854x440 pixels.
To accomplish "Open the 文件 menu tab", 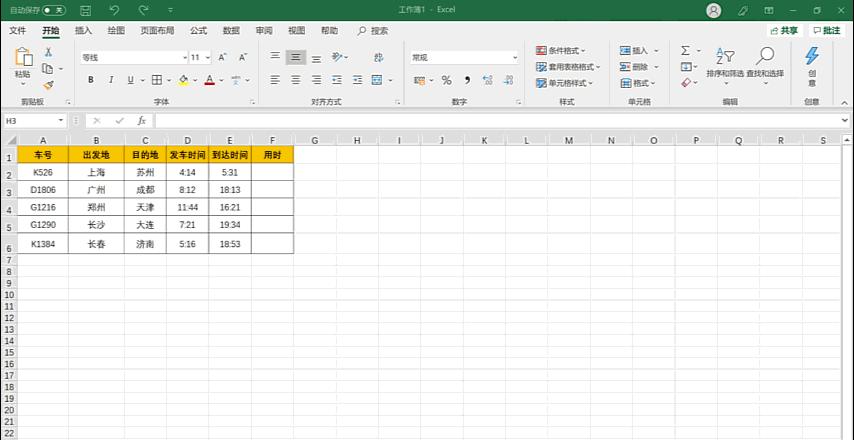I will point(17,31).
